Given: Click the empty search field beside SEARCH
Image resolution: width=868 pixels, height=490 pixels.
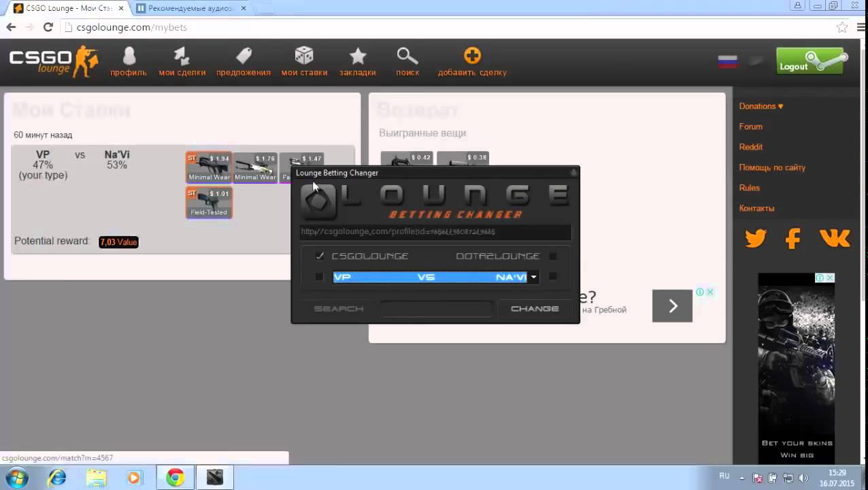Looking at the screenshot, I should pyautogui.click(x=435, y=309).
